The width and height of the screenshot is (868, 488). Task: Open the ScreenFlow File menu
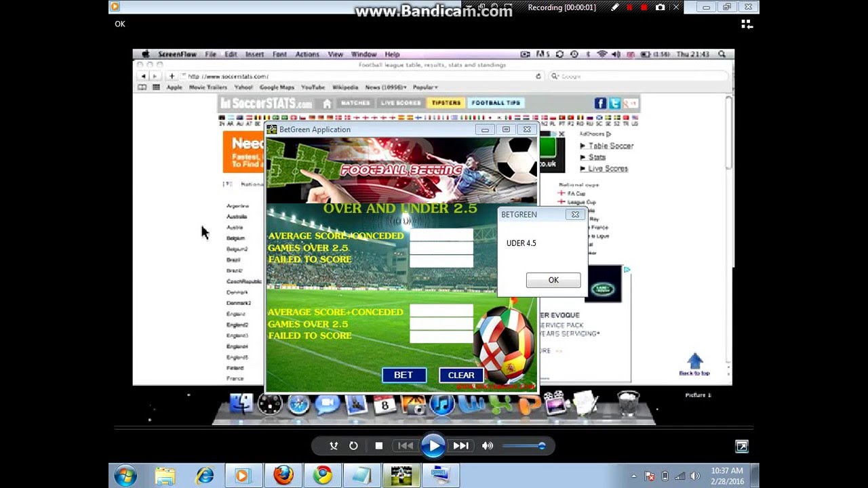tap(211, 54)
